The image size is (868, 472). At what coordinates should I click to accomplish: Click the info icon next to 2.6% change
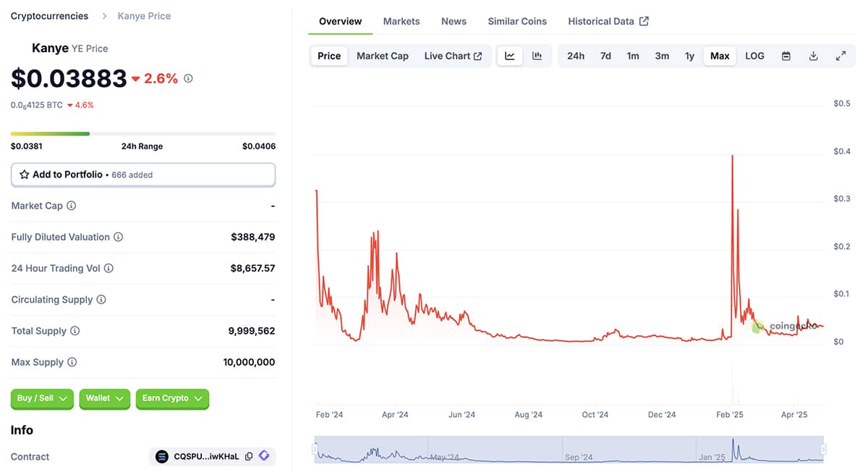pos(188,78)
